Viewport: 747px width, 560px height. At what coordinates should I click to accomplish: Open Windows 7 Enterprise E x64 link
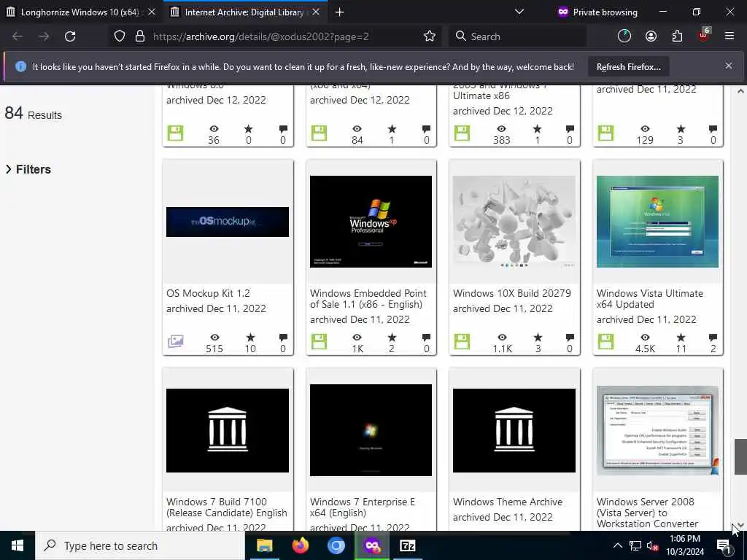click(x=363, y=507)
